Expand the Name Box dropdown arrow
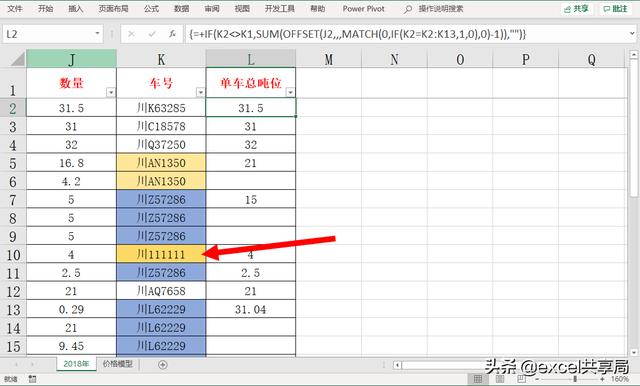This screenshot has height=386, width=640. pos(98,33)
